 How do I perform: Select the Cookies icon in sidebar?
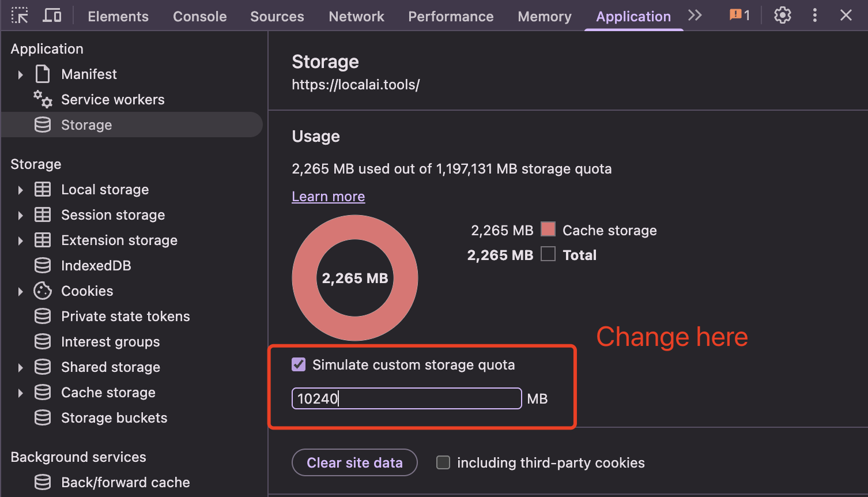coord(42,291)
